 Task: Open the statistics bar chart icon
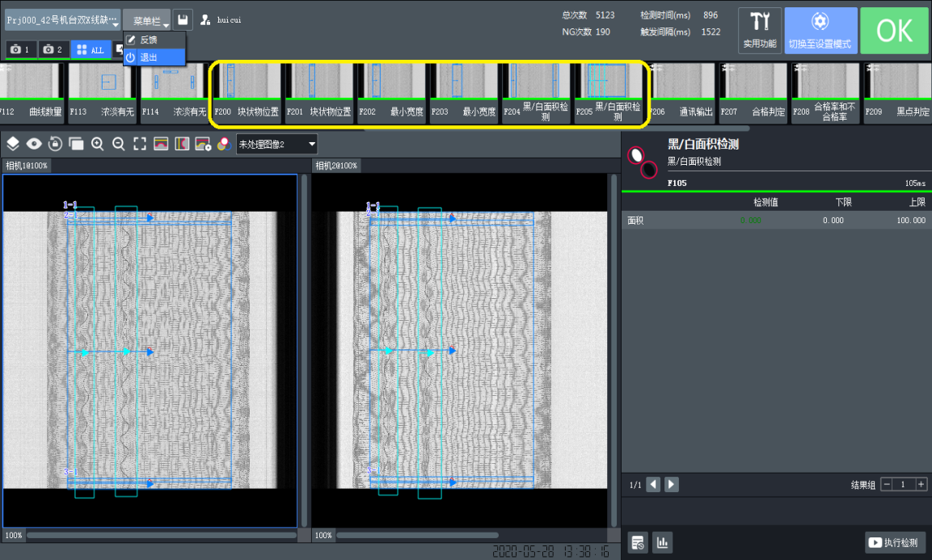pyautogui.click(x=663, y=542)
